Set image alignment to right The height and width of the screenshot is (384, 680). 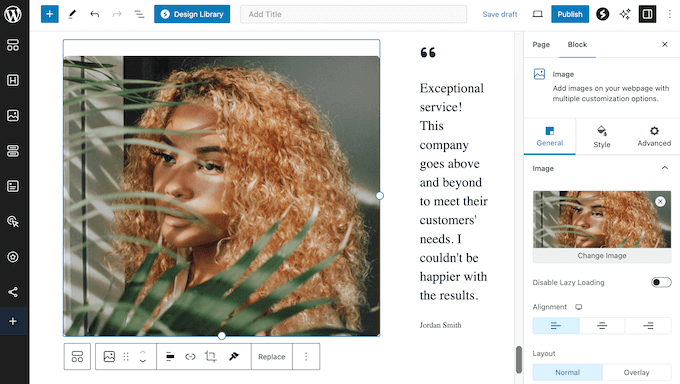click(x=648, y=326)
